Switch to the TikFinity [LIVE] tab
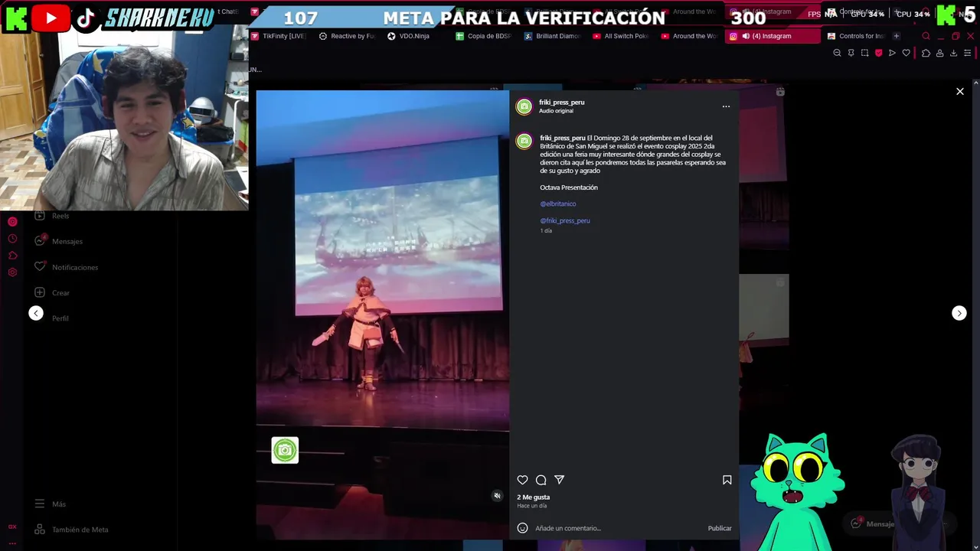This screenshot has width=980, height=551. pyautogui.click(x=279, y=36)
